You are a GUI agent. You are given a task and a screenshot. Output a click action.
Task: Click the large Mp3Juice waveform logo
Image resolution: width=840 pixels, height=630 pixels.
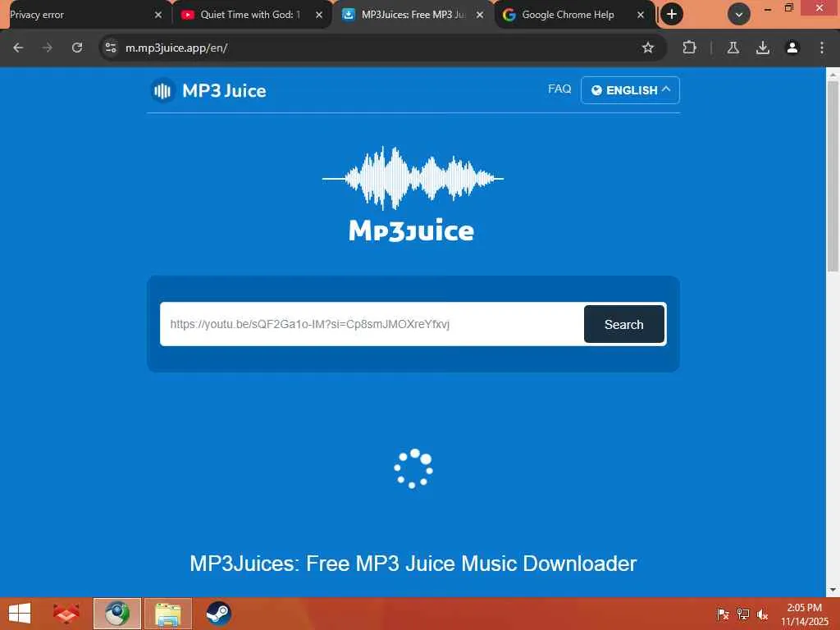pos(412,194)
